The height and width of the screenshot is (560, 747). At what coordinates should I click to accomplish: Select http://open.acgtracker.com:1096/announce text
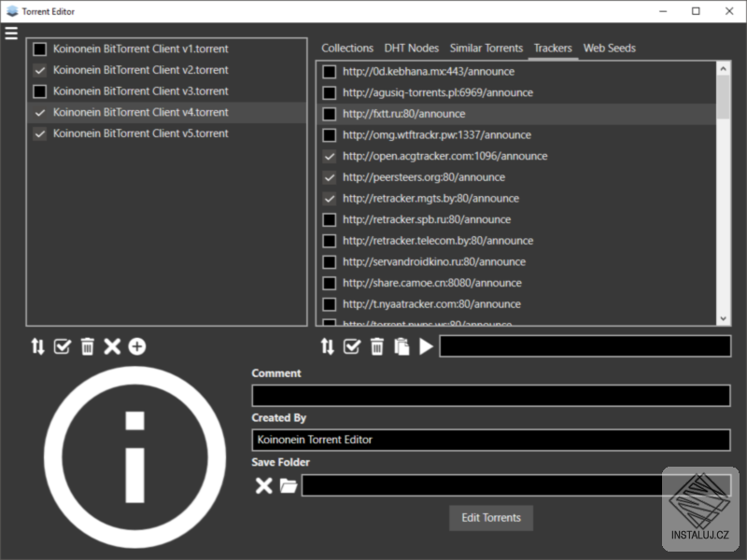pyautogui.click(x=445, y=156)
